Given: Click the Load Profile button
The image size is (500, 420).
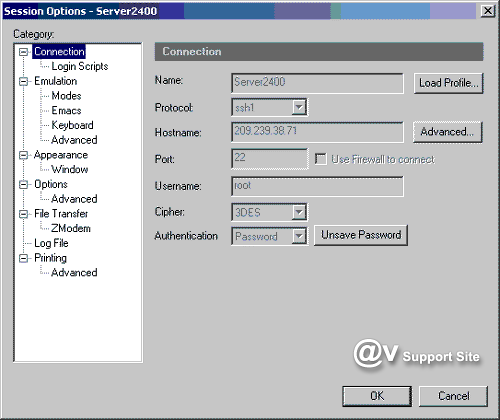Looking at the screenshot, I should point(448,83).
